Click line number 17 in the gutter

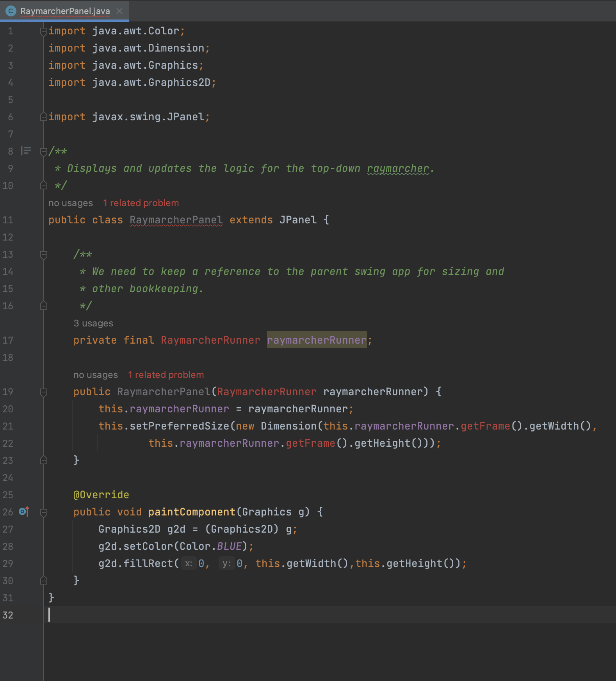8,340
